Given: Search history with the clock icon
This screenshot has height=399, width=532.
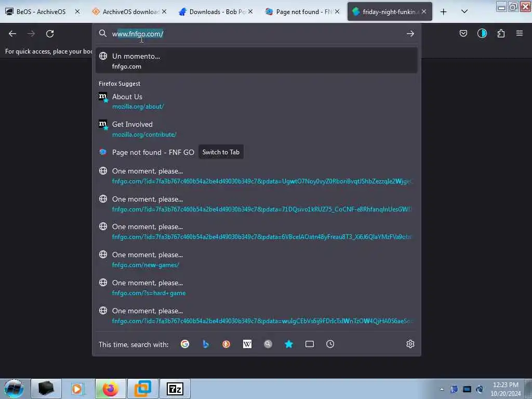Looking at the screenshot, I should tap(330, 344).
